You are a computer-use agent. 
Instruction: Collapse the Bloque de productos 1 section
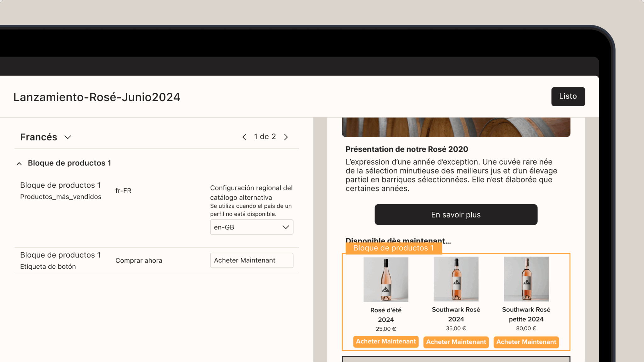coord(19,163)
